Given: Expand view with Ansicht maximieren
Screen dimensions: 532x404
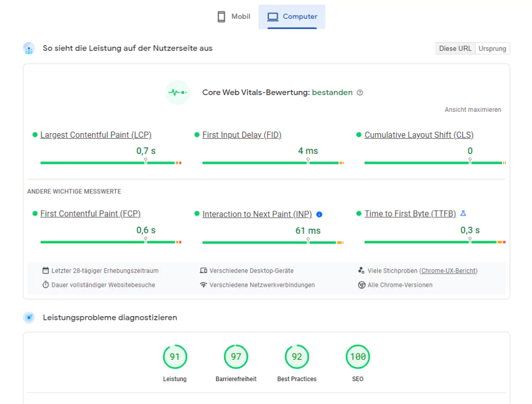Looking at the screenshot, I should tap(473, 110).
